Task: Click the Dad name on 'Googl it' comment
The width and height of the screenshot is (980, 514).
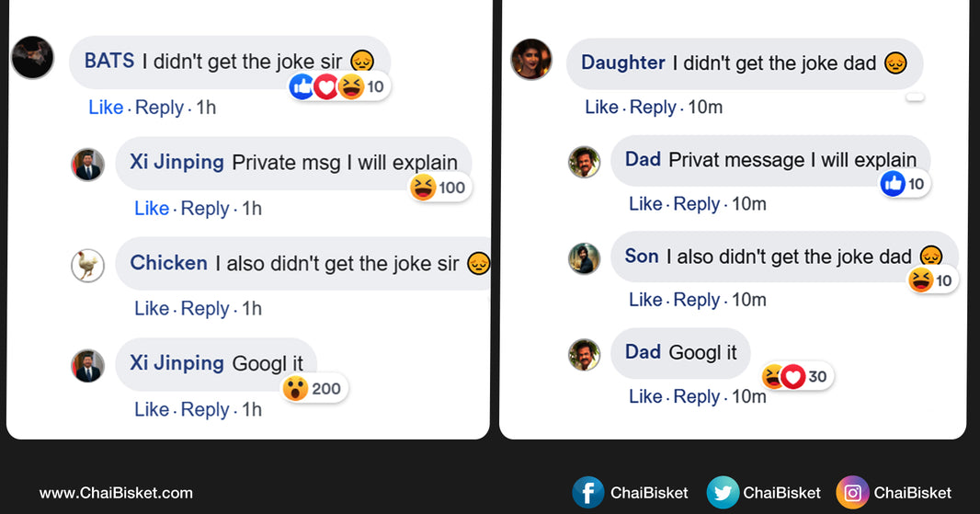Action: pos(643,352)
